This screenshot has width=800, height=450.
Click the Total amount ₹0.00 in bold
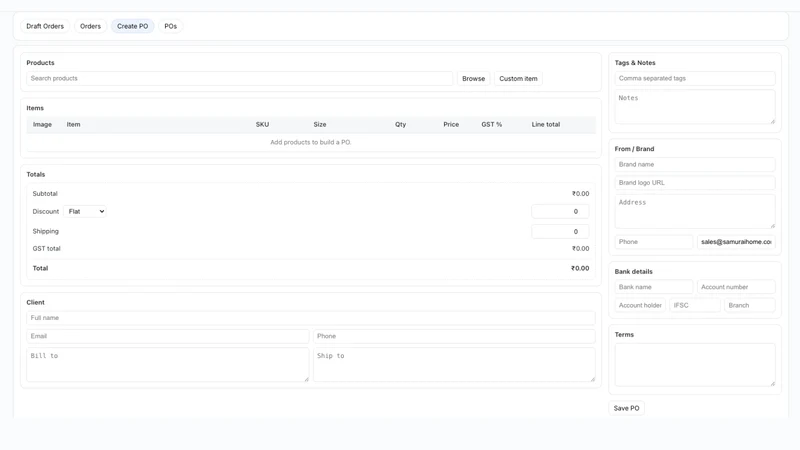tap(580, 268)
